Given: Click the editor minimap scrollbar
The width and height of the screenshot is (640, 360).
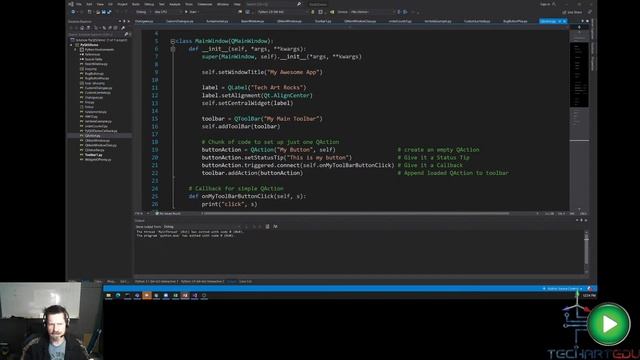Looking at the screenshot, I should coord(579,118).
